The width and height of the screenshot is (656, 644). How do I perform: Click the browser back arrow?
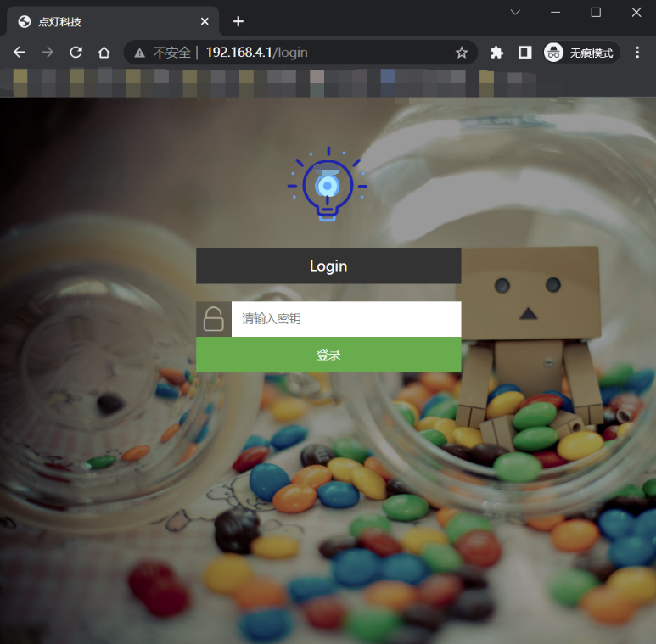[20, 53]
